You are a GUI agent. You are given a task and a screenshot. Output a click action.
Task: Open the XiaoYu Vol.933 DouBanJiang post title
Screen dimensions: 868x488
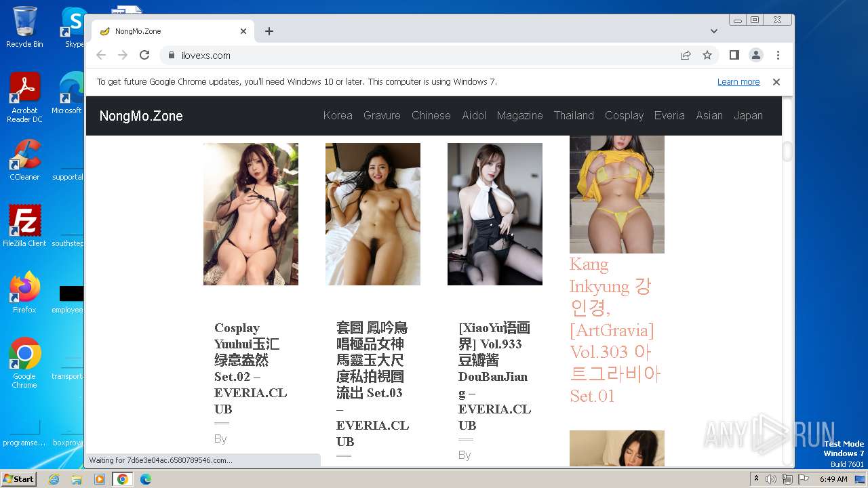[x=494, y=376]
